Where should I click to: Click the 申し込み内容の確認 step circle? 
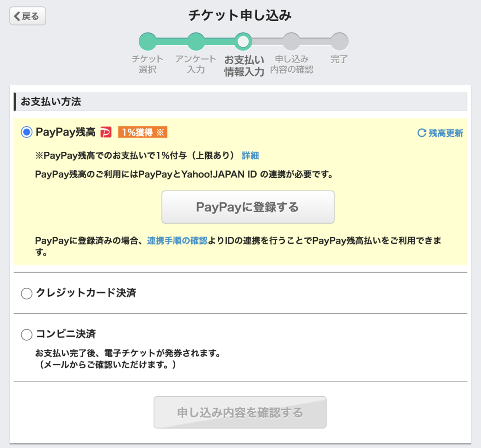(x=291, y=42)
